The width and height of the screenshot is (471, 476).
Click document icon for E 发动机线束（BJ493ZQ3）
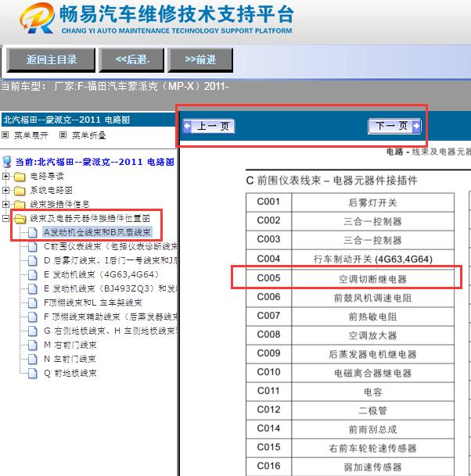point(33,288)
